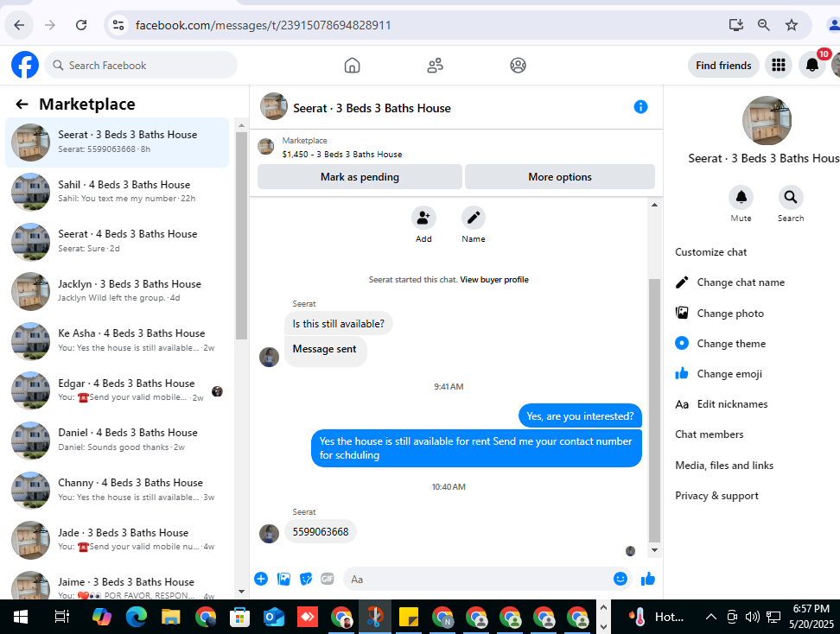Open site information icon in address bar
Screen dimensions: 840x634
click(118, 25)
